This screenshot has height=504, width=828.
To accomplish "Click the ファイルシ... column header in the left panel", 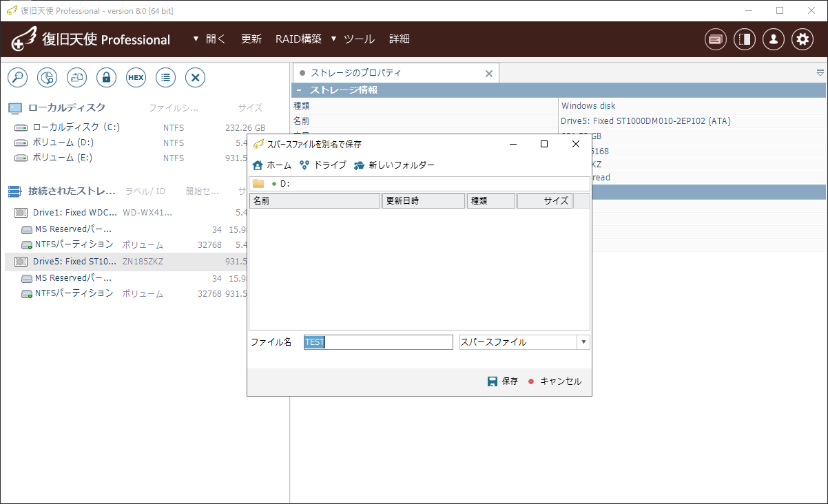I will tap(174, 108).
